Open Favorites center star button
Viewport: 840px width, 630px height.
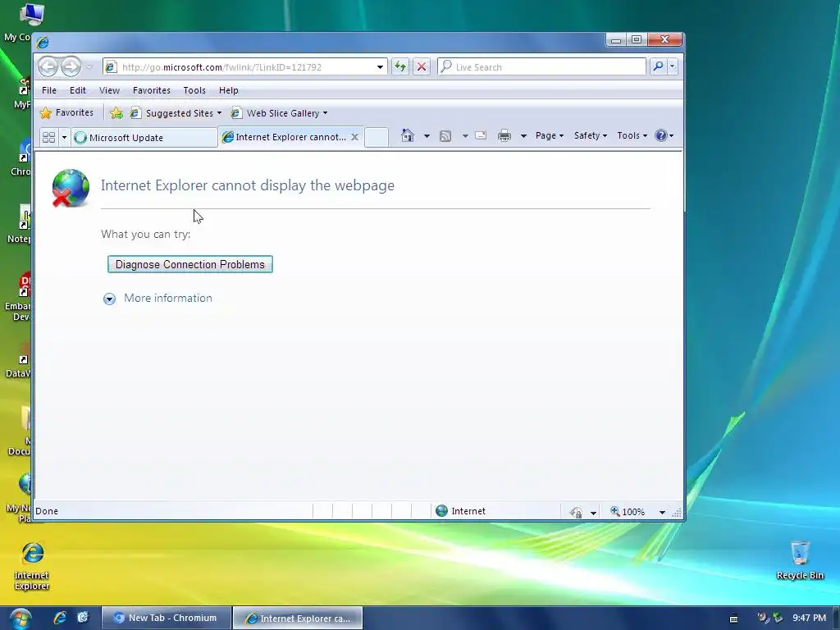(67, 112)
